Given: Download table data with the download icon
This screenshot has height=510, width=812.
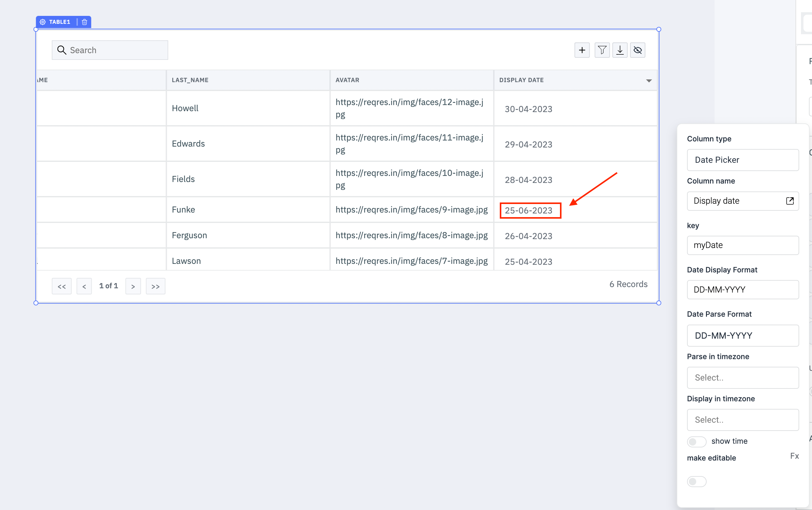Looking at the screenshot, I should [620, 50].
